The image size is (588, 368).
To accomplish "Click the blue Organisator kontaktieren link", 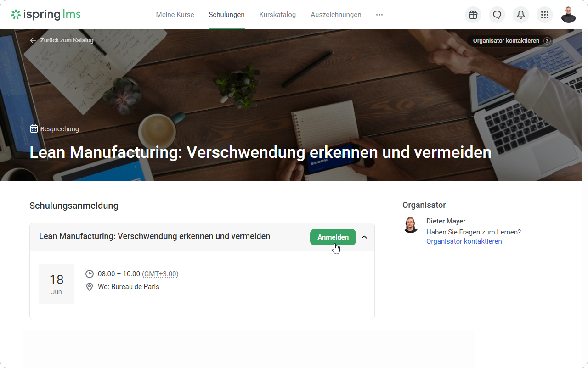I will [x=464, y=241].
